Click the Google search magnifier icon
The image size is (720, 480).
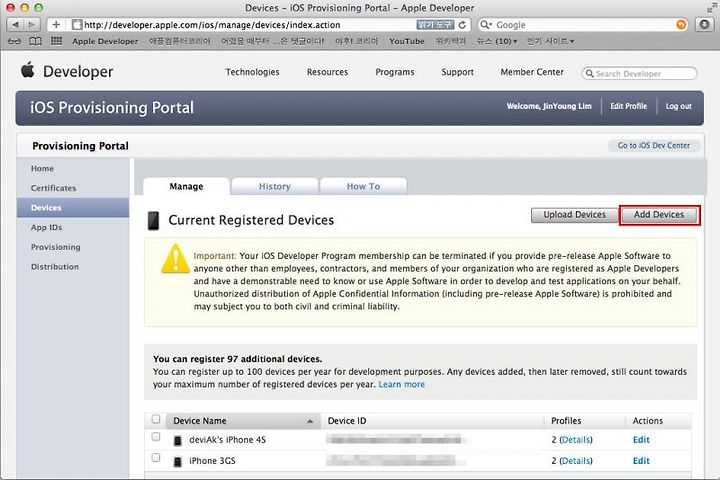click(x=484, y=24)
